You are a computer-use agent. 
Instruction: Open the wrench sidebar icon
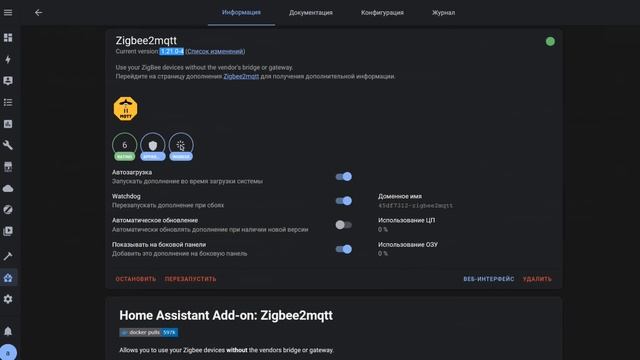8,145
